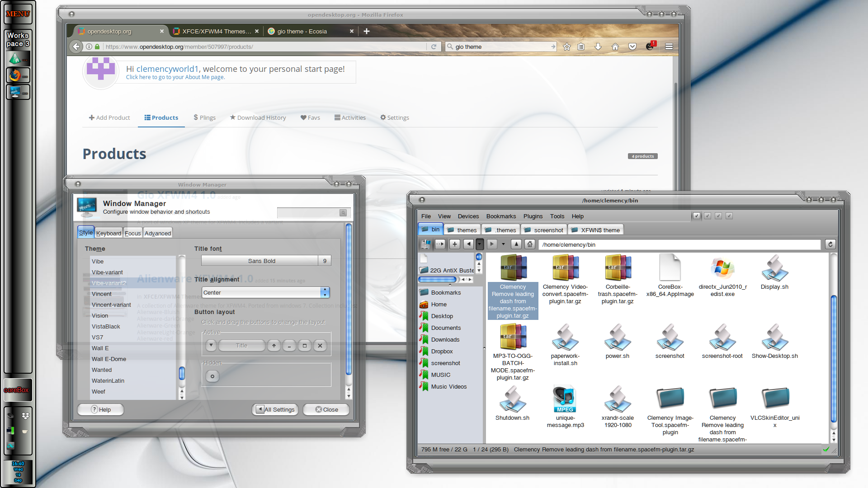Open the Firefox hamburger menu

pyautogui.click(x=669, y=47)
